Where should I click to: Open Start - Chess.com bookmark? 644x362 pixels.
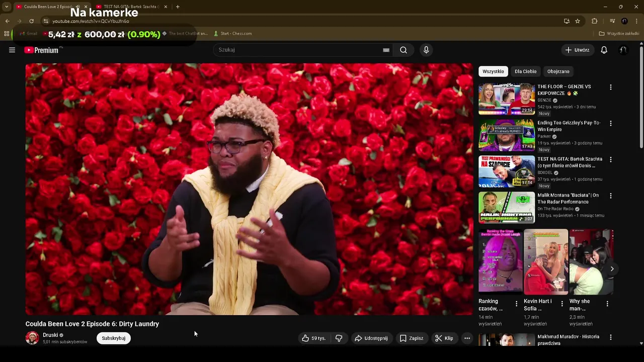click(232, 34)
